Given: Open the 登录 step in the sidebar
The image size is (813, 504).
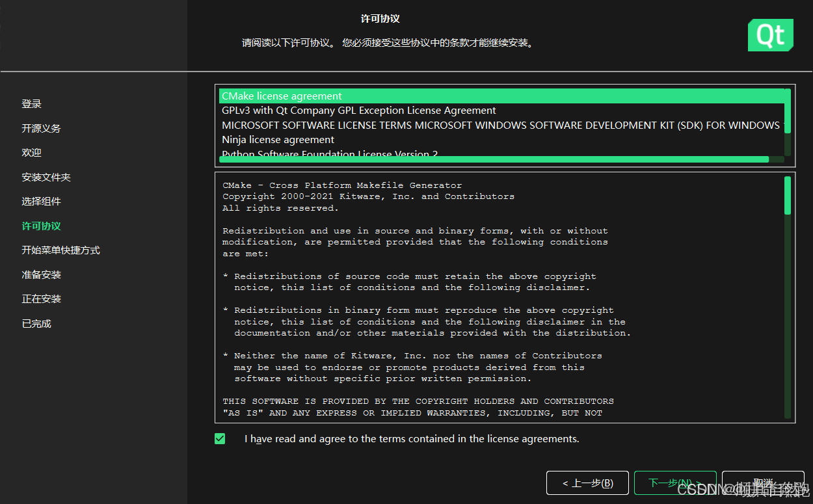Looking at the screenshot, I should [31, 103].
